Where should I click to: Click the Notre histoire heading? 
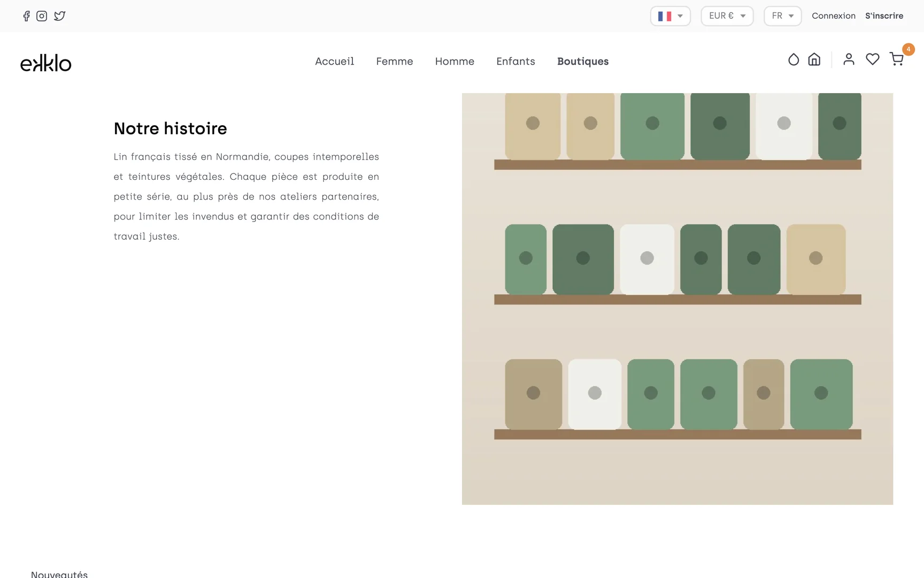pos(171,128)
